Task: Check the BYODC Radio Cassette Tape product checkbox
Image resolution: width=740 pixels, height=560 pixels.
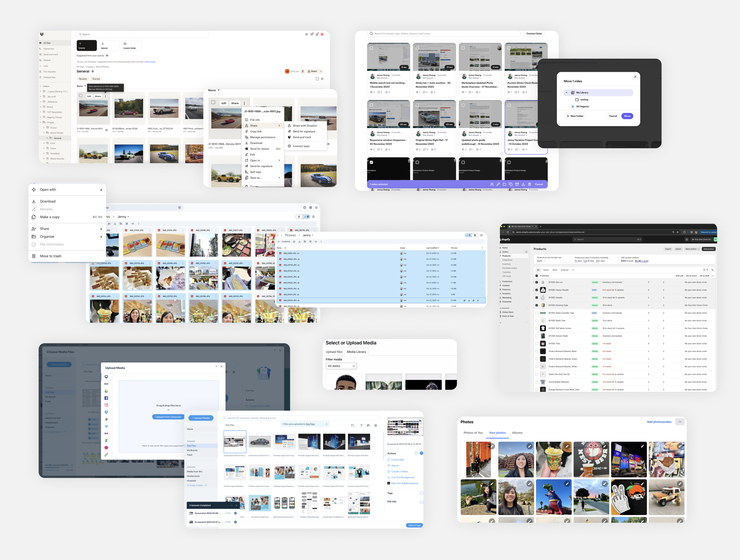Action: 537,313
